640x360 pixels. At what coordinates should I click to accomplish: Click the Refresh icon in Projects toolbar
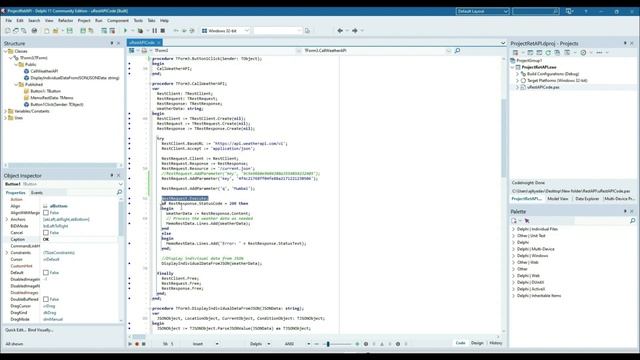tap(548, 53)
